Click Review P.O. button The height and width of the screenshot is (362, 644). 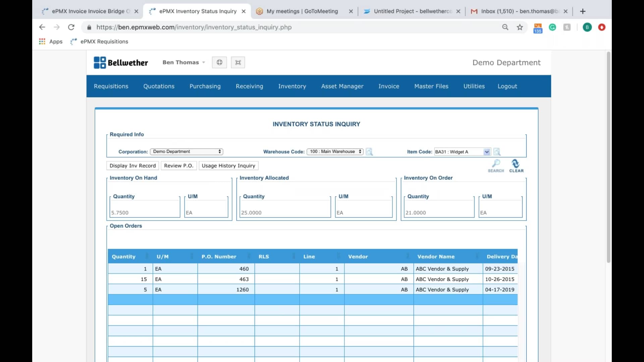pyautogui.click(x=179, y=166)
